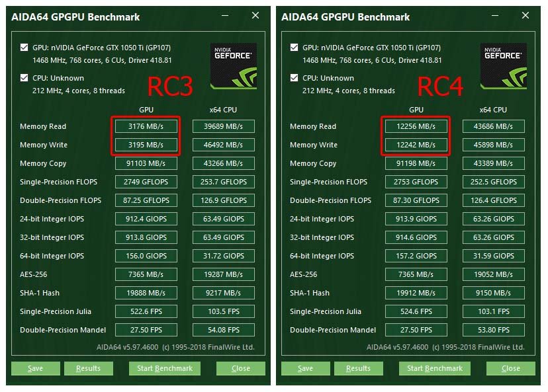Click the 253.7 GFLOPS CPU result
The height and width of the screenshot is (392, 548).
(x=224, y=182)
